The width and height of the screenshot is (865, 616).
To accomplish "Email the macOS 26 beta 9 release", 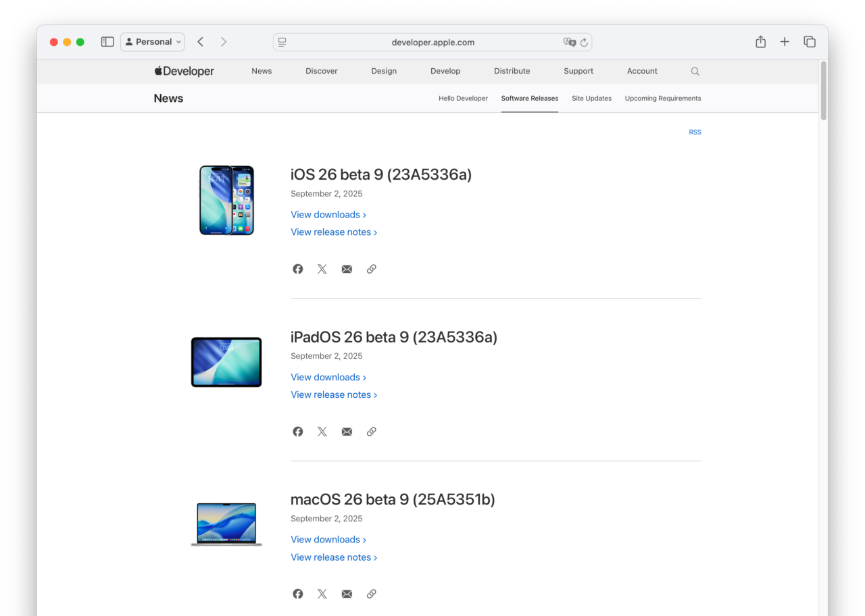I will point(347,594).
